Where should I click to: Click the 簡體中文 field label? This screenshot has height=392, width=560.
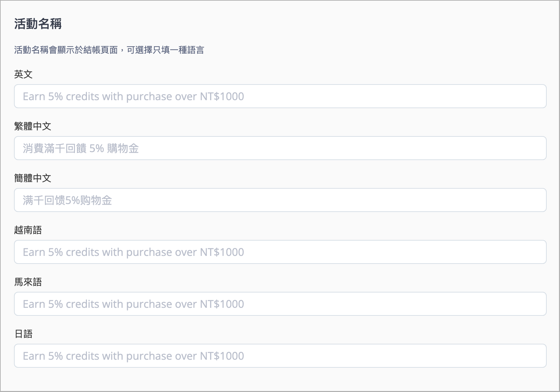(x=33, y=178)
